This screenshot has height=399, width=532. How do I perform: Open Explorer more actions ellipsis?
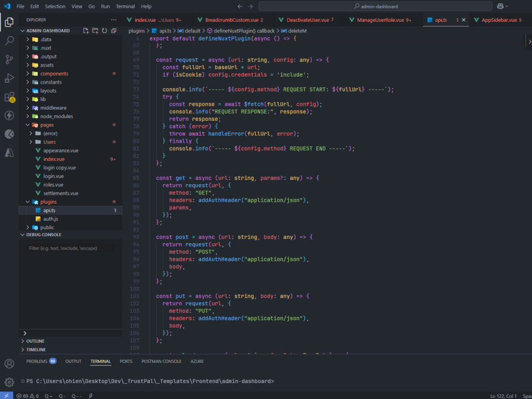114,20
